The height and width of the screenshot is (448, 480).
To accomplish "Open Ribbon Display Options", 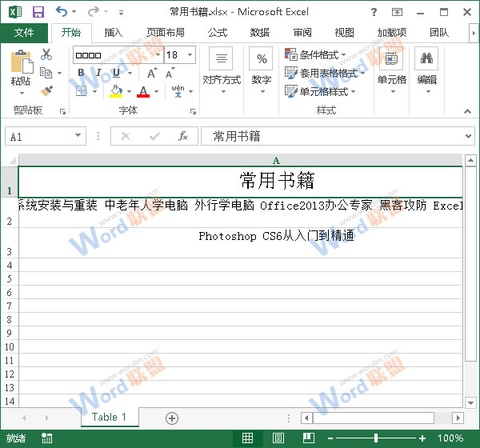I will click(397, 12).
